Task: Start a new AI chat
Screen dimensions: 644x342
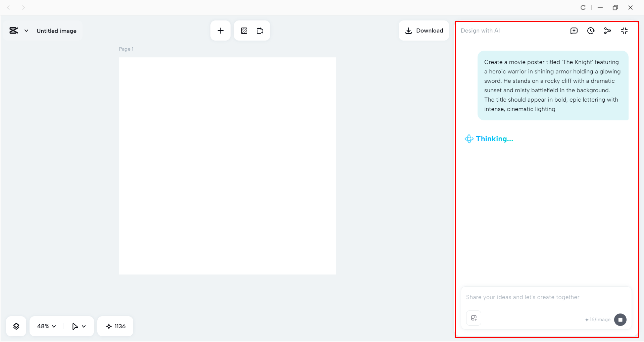Action: [x=574, y=31]
